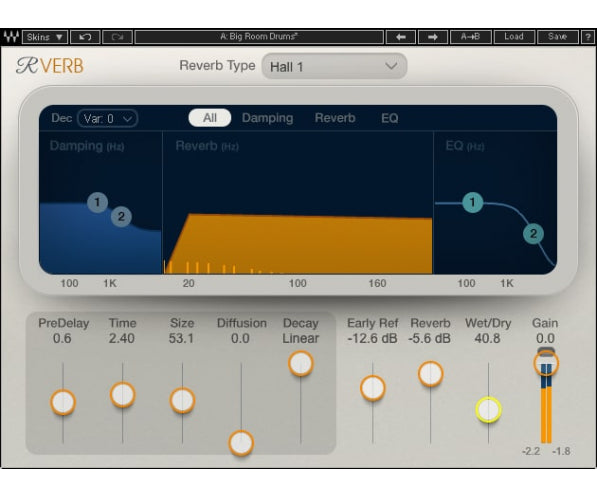The image size is (597, 497).
Task: Click the Time slider knob
Action: (123, 395)
